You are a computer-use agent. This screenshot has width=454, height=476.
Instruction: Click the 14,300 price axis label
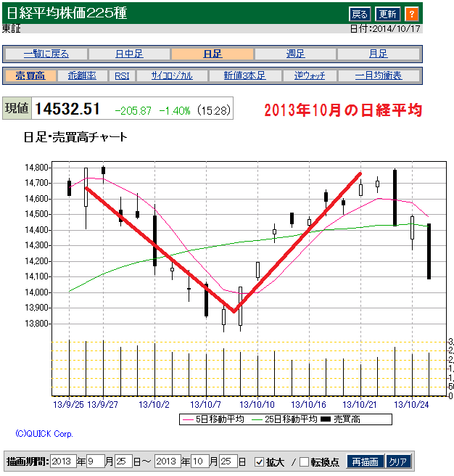pyautogui.click(x=37, y=245)
